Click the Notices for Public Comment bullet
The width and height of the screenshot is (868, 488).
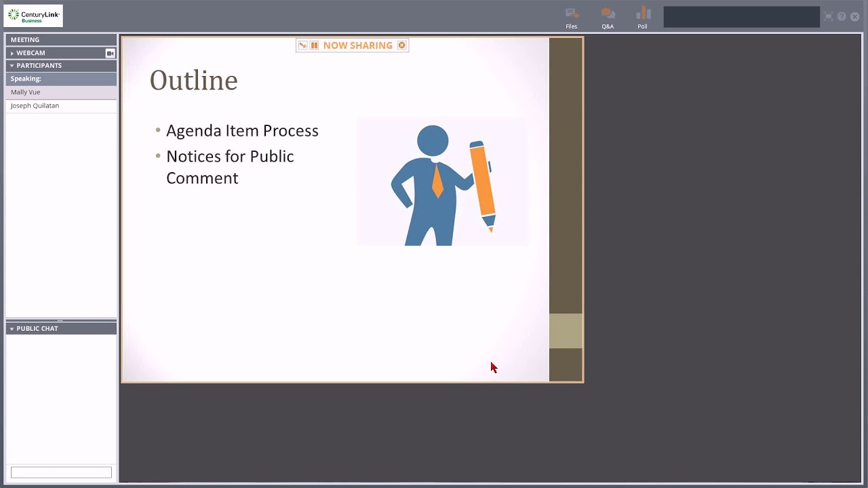point(230,167)
